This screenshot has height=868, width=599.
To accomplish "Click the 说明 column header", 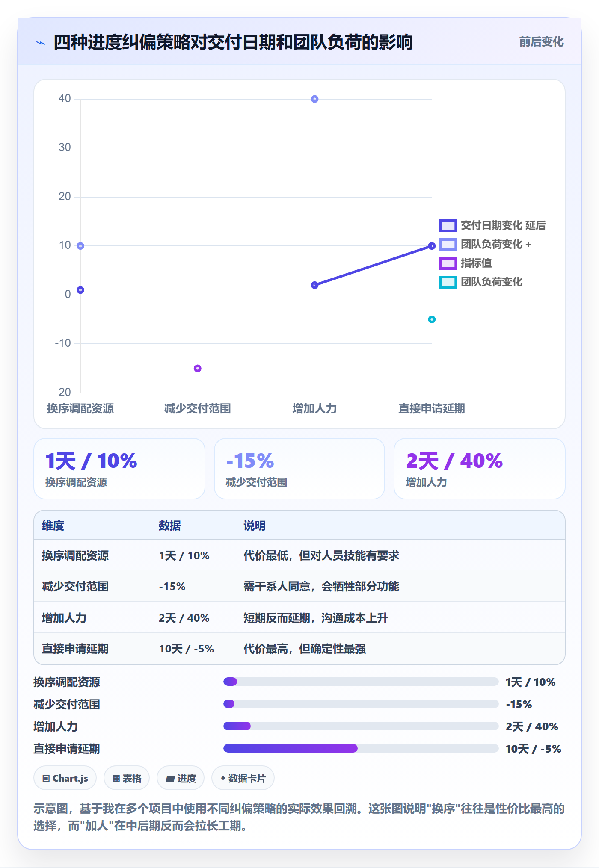I will point(255,526).
